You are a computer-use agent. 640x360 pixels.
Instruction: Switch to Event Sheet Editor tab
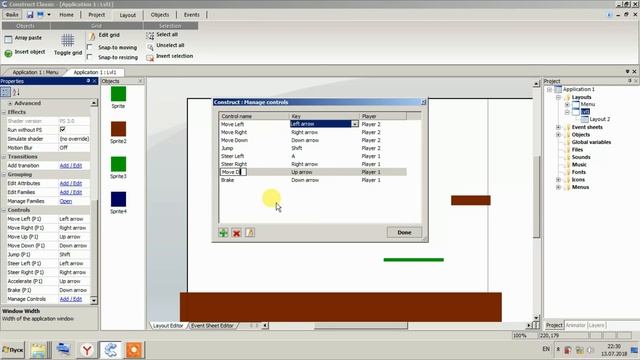[212, 326]
